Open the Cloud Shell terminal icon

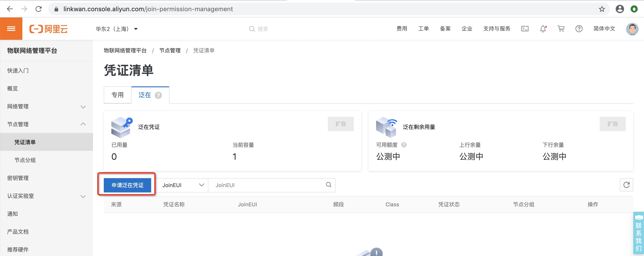tap(525, 29)
